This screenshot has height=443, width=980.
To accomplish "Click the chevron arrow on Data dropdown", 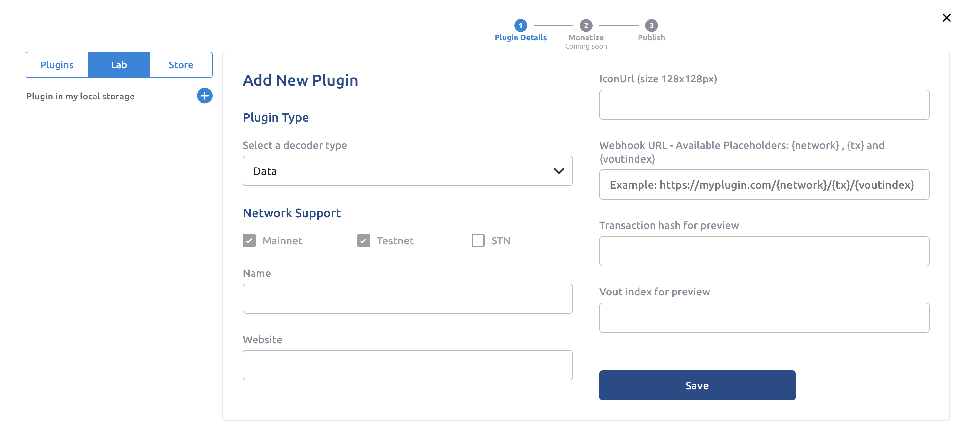I will click(558, 171).
